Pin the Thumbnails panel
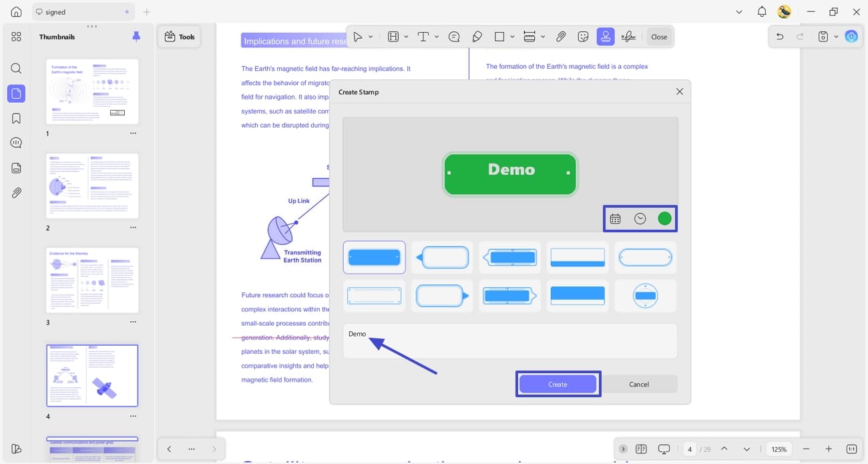 point(136,37)
